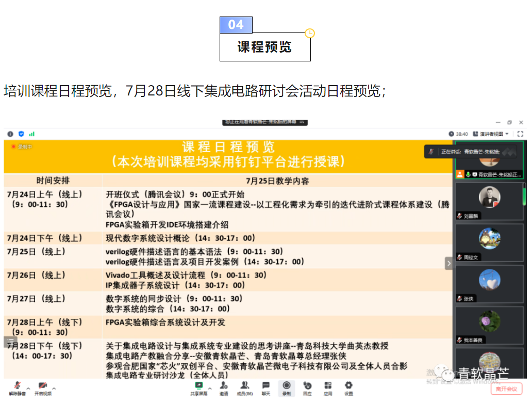Expand video options arrow beside 开启视频
Image resolution: width=532 pixels, height=403 pixels.
pyautogui.click(x=54, y=389)
